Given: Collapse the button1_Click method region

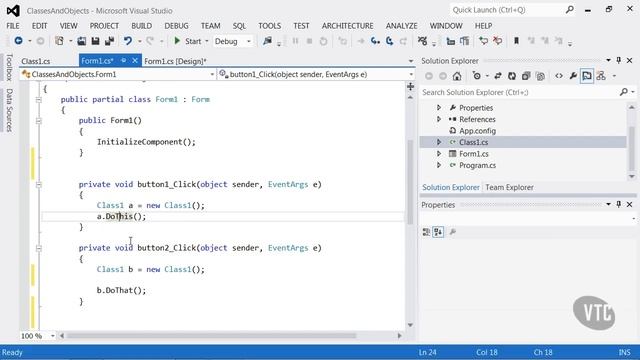Looking at the screenshot, I should (39, 184).
